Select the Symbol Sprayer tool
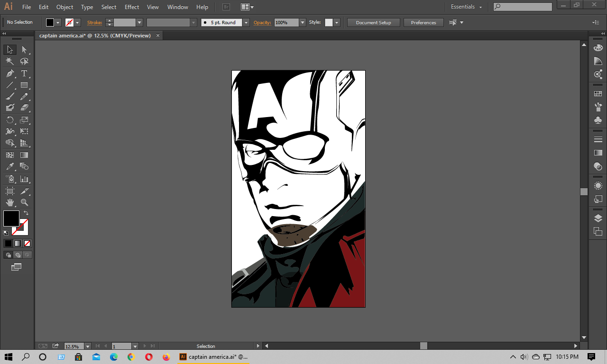The width and height of the screenshot is (607, 364). pyautogui.click(x=10, y=179)
